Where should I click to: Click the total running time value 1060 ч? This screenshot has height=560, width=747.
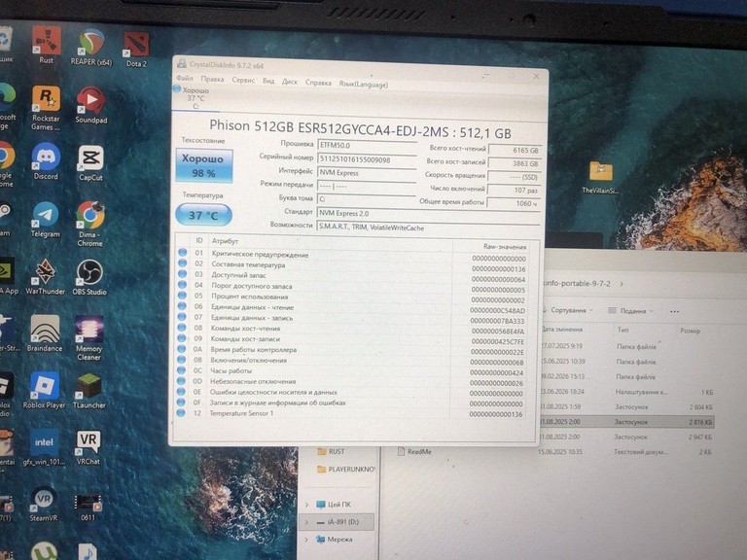514,203
